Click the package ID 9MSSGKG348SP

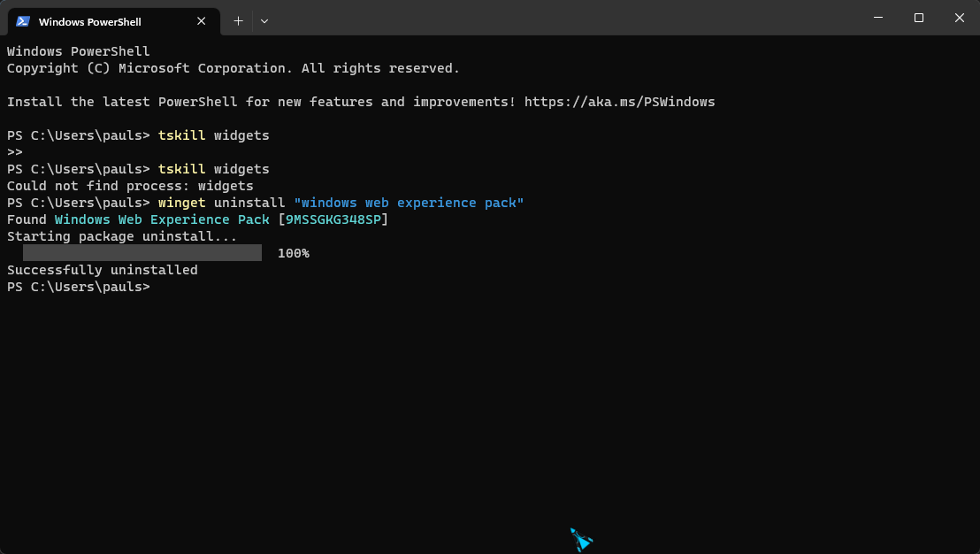tap(333, 219)
